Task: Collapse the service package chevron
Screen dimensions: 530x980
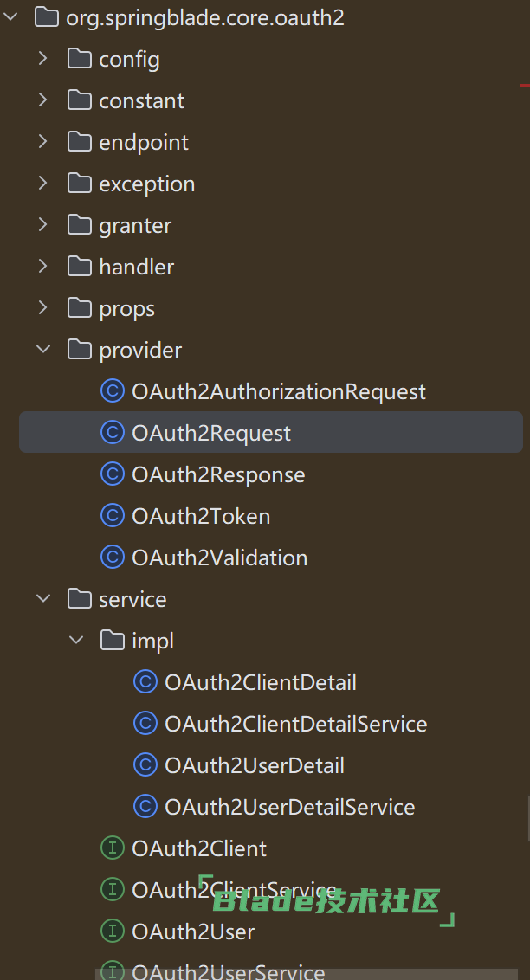Action: (x=43, y=599)
